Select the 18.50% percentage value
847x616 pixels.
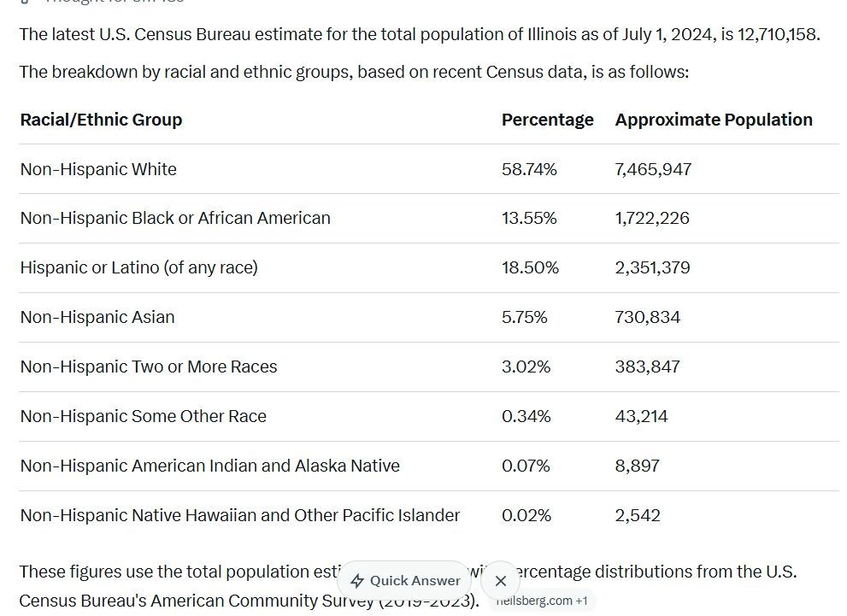[x=530, y=267]
